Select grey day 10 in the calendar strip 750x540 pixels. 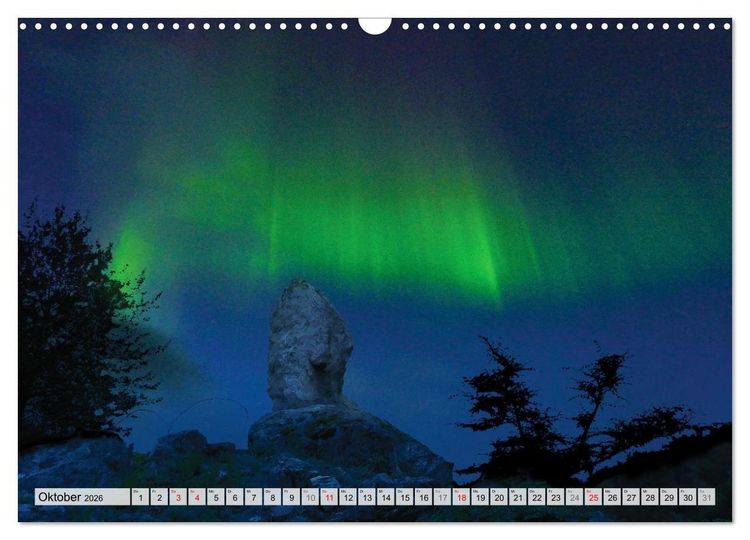(x=310, y=496)
